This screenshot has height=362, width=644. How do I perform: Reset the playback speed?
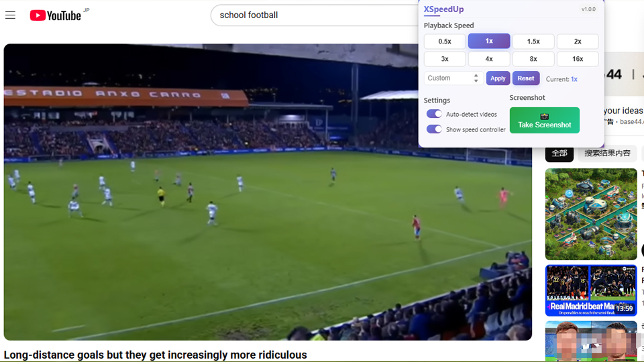526,78
